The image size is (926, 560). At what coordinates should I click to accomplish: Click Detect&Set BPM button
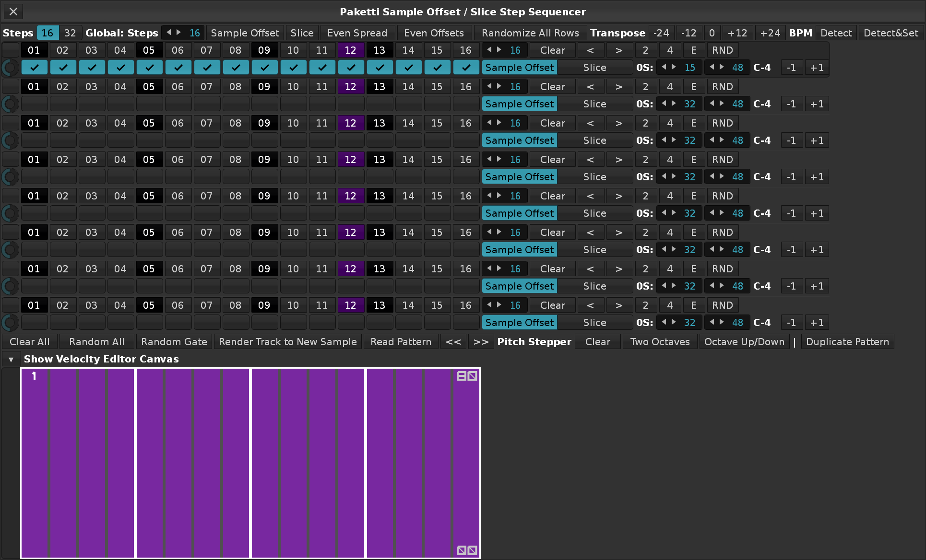[891, 33]
